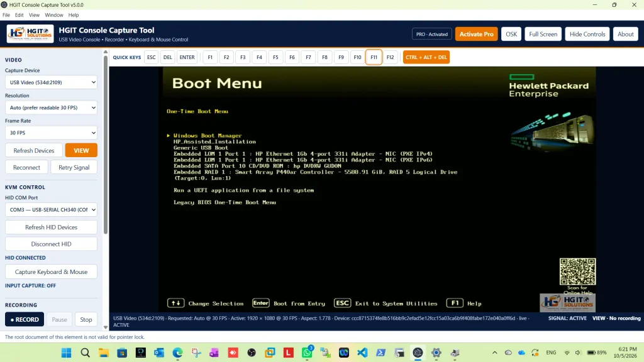Click the QR code for online help
Viewport: 644px width, 362px height.
(x=577, y=271)
